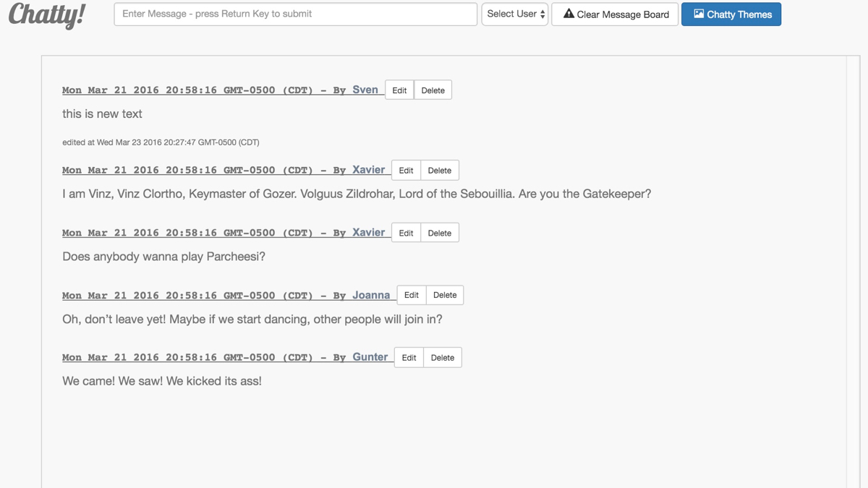Click the 'I am Vinz, Vinz Clortho' message text
This screenshot has width=868, height=488.
pyautogui.click(x=357, y=194)
